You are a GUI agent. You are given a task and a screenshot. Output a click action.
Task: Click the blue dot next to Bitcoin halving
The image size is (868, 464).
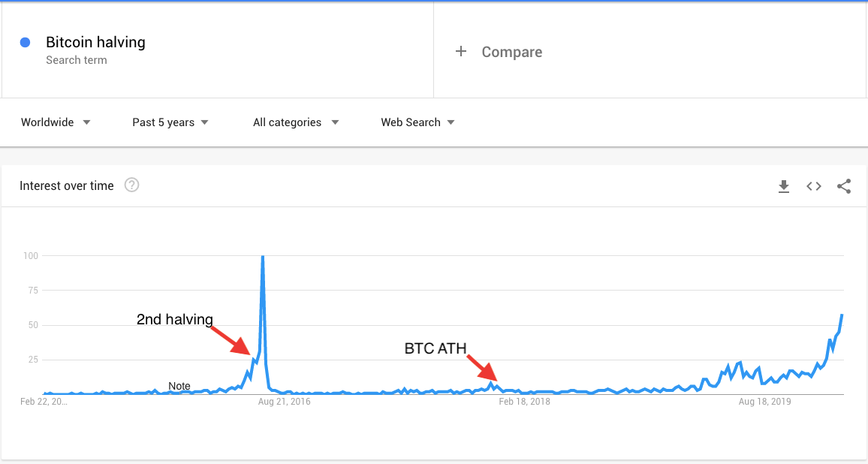(x=26, y=43)
